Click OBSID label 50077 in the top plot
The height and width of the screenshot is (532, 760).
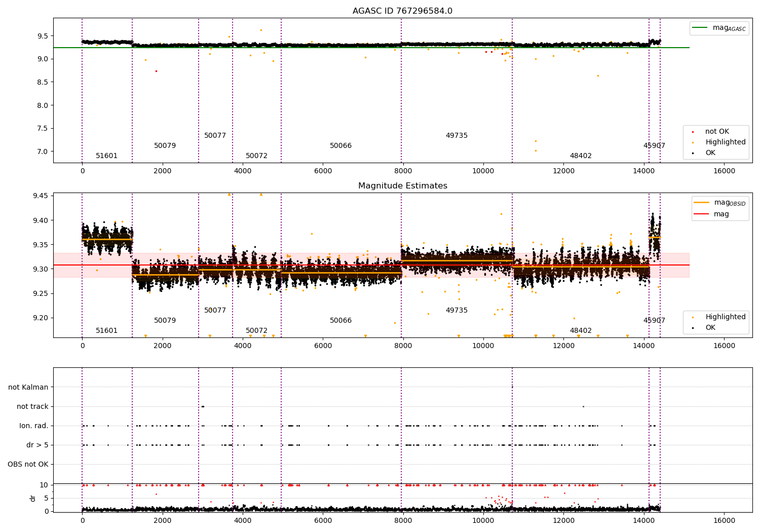click(215, 136)
